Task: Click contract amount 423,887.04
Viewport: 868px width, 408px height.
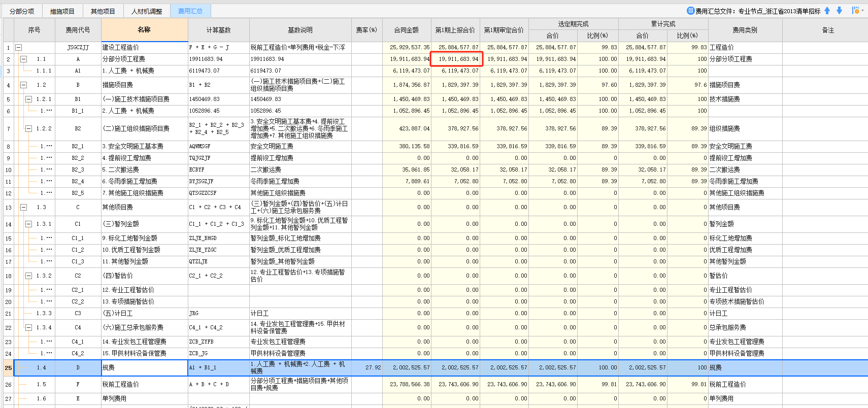Action: click(x=407, y=128)
